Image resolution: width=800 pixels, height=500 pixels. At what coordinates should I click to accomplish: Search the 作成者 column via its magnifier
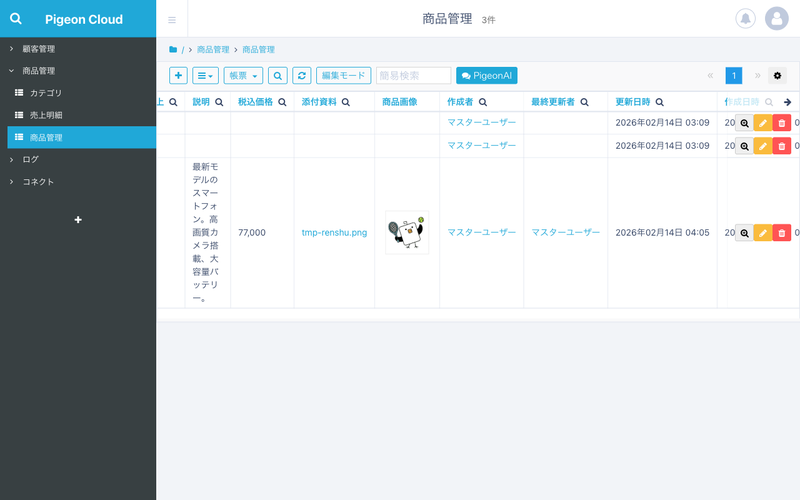[483, 102]
